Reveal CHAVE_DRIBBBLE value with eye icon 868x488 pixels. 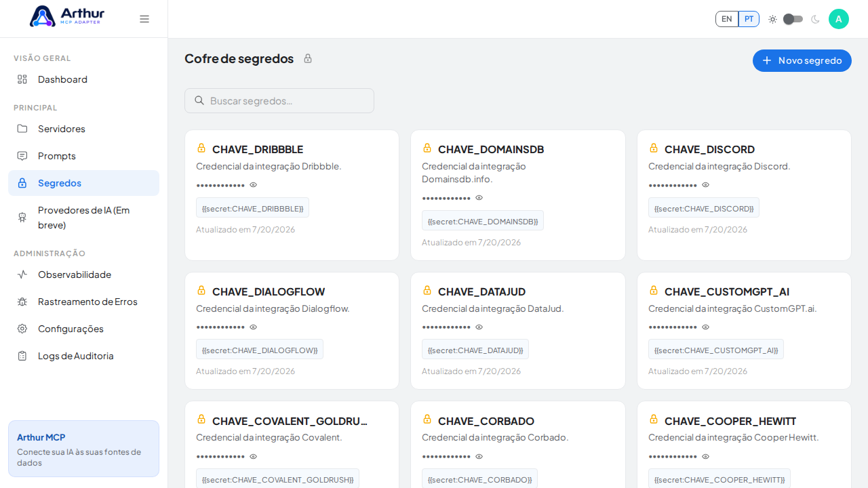coord(254,185)
